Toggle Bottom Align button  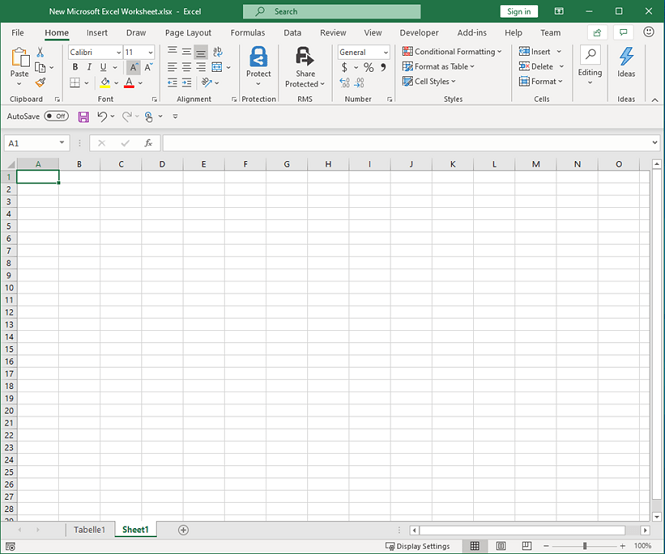coord(201,52)
